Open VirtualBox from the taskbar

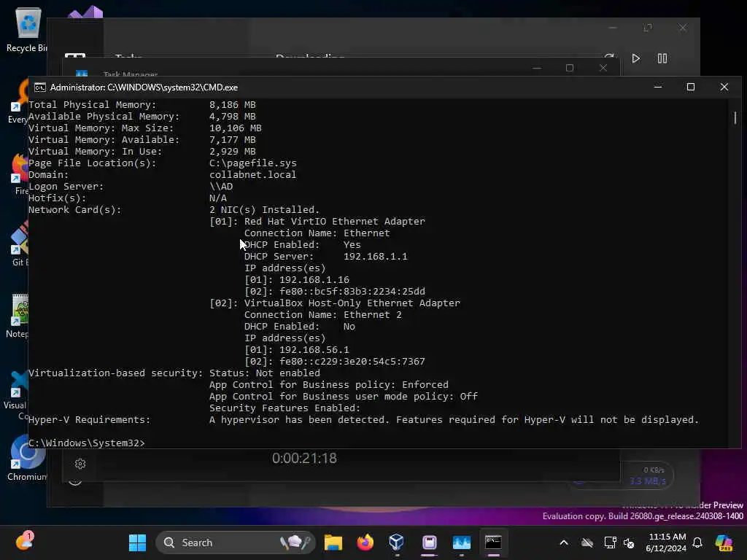pos(396,542)
